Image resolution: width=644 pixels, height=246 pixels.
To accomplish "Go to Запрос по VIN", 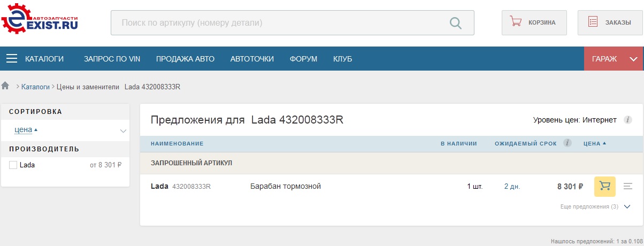I will 112,59.
